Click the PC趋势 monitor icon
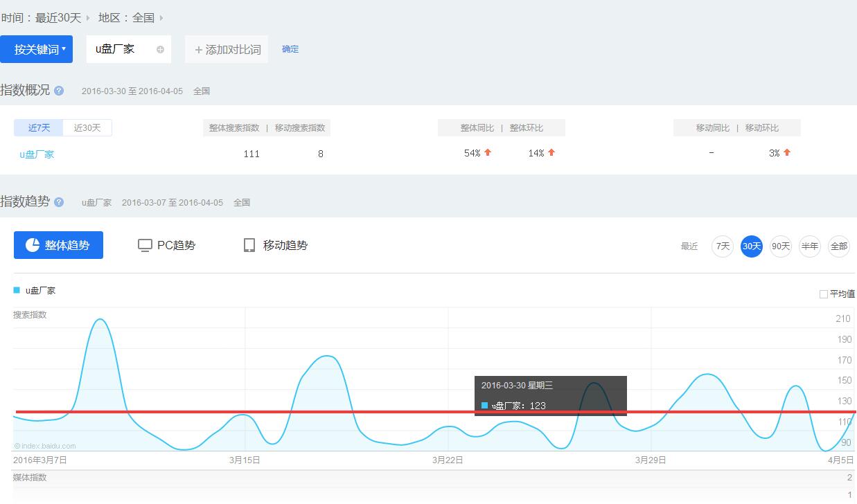857x504 pixels. (x=145, y=245)
